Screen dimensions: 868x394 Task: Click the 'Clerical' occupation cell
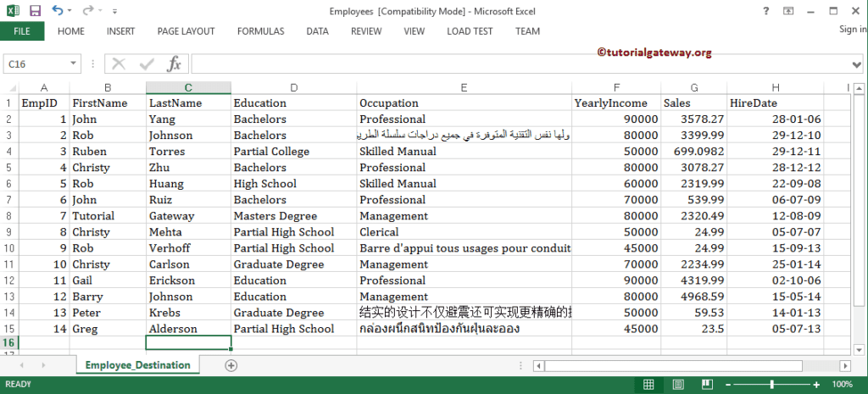465,232
